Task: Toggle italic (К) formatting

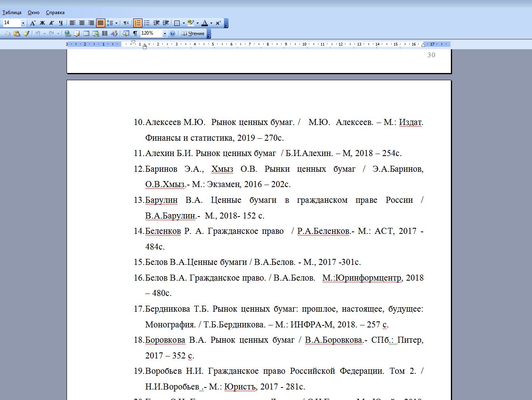Action: pyautogui.click(x=51, y=23)
